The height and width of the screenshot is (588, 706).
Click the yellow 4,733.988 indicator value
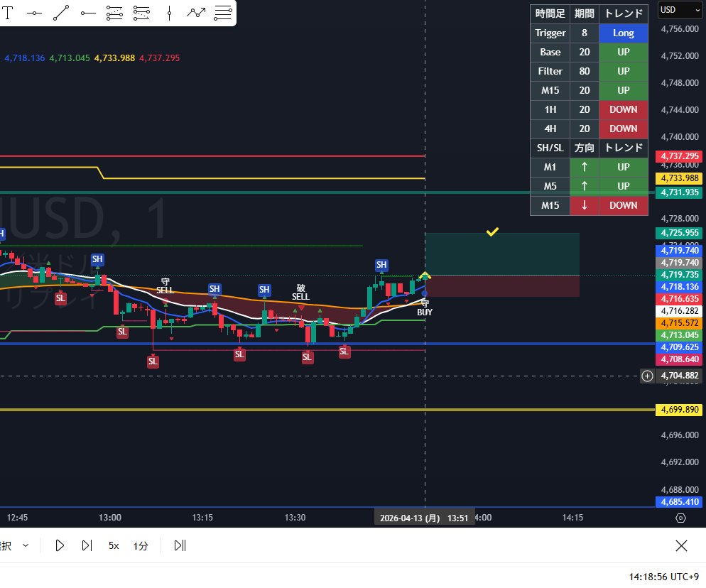point(114,58)
